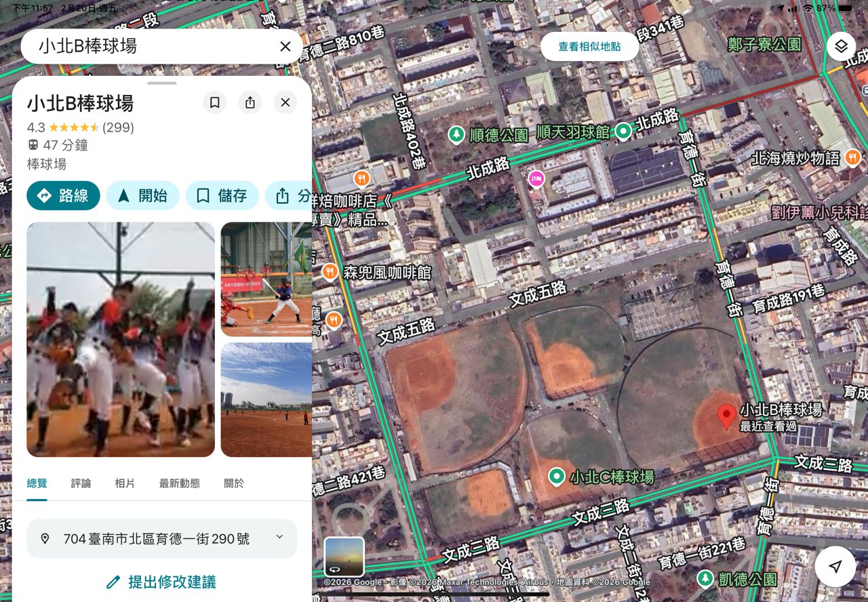Clear the search field with X
Image resolution: width=868 pixels, height=602 pixels.
pyautogui.click(x=285, y=47)
